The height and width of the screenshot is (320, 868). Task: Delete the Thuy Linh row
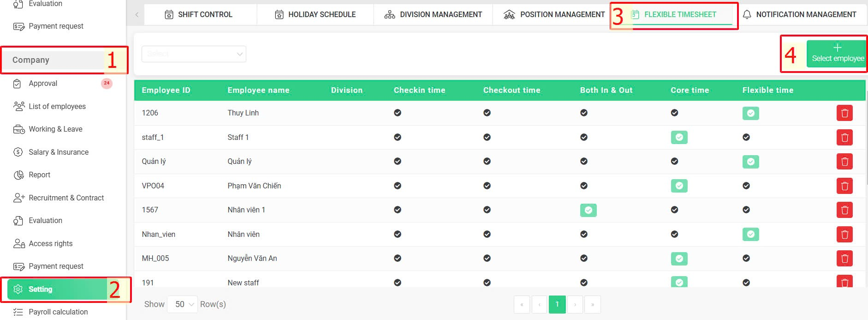844,113
